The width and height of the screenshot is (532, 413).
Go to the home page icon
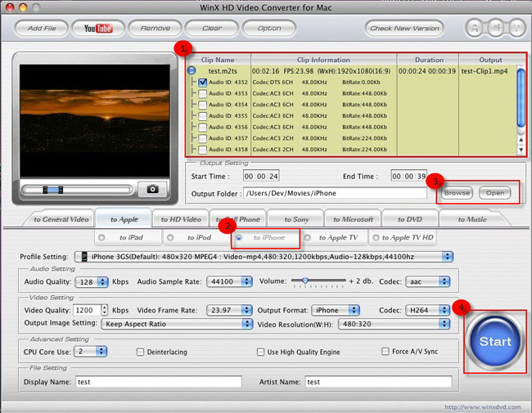pyautogui.click(x=496, y=28)
